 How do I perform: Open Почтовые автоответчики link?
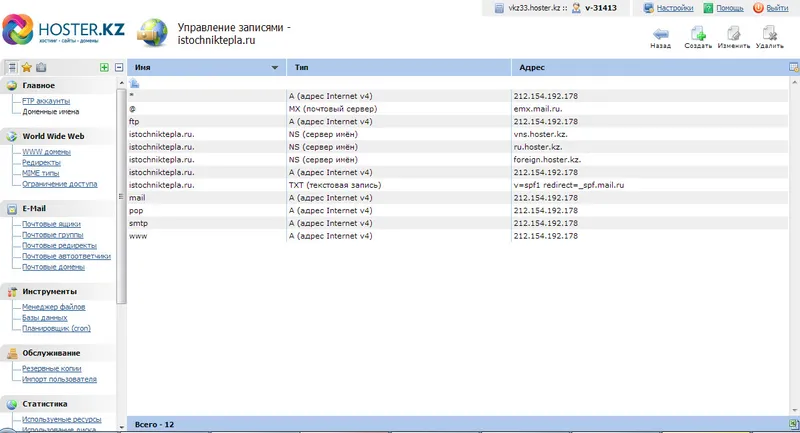tap(66, 256)
